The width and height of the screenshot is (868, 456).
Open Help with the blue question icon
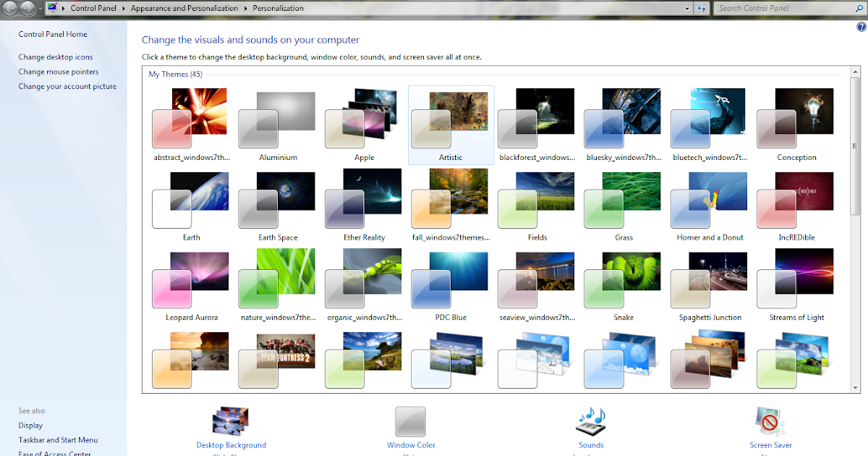pos(861,26)
